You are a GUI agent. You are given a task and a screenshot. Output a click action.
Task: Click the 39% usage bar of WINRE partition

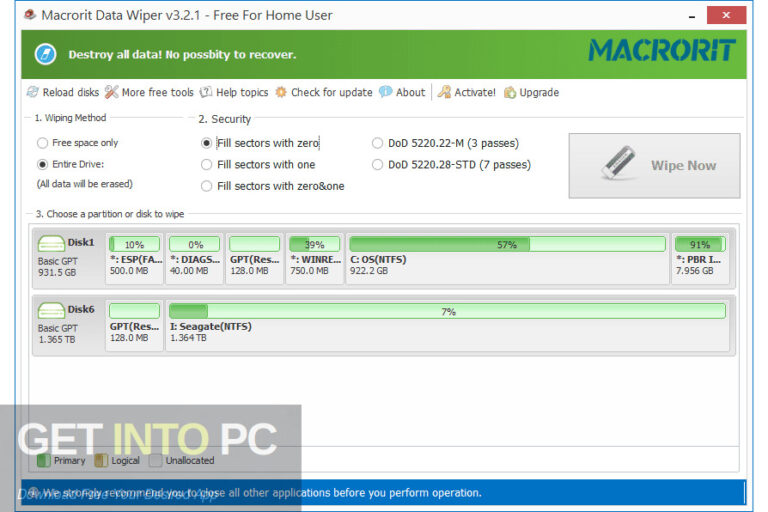tap(314, 244)
